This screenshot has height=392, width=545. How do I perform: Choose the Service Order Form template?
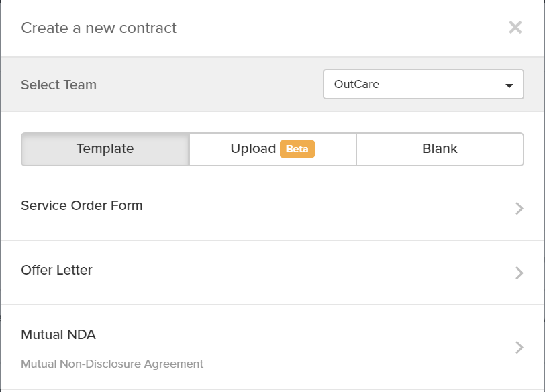click(82, 206)
